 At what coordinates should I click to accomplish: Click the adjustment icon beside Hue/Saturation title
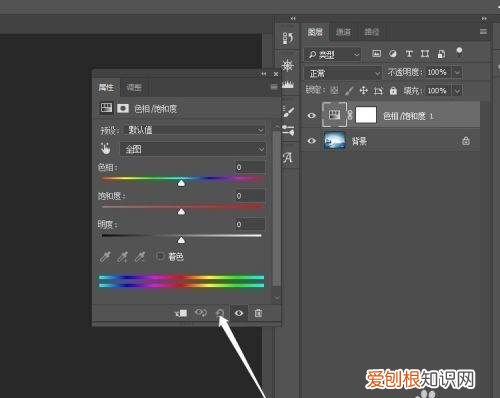point(106,108)
